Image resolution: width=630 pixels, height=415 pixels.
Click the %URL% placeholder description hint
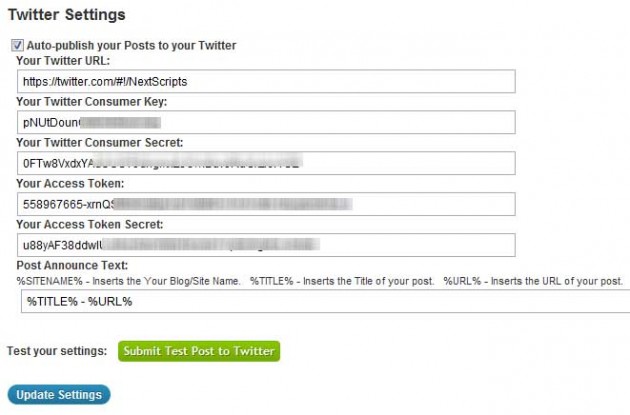[533, 281]
